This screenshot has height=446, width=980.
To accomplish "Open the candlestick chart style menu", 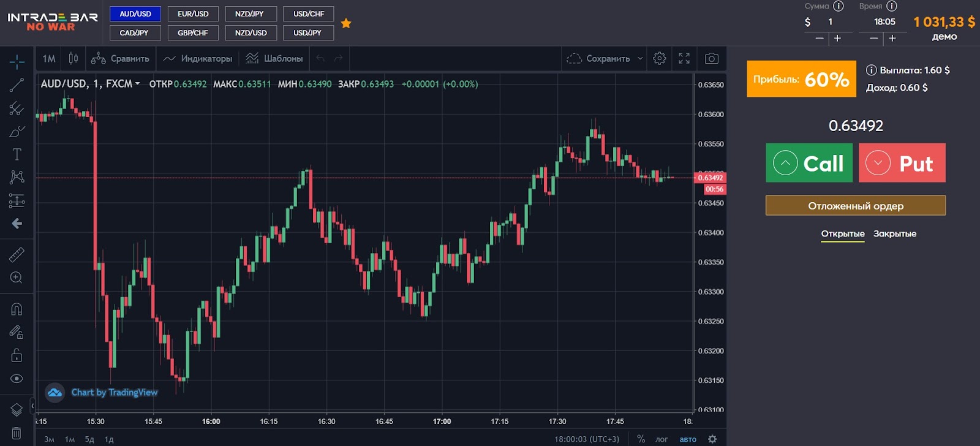I will [73, 59].
